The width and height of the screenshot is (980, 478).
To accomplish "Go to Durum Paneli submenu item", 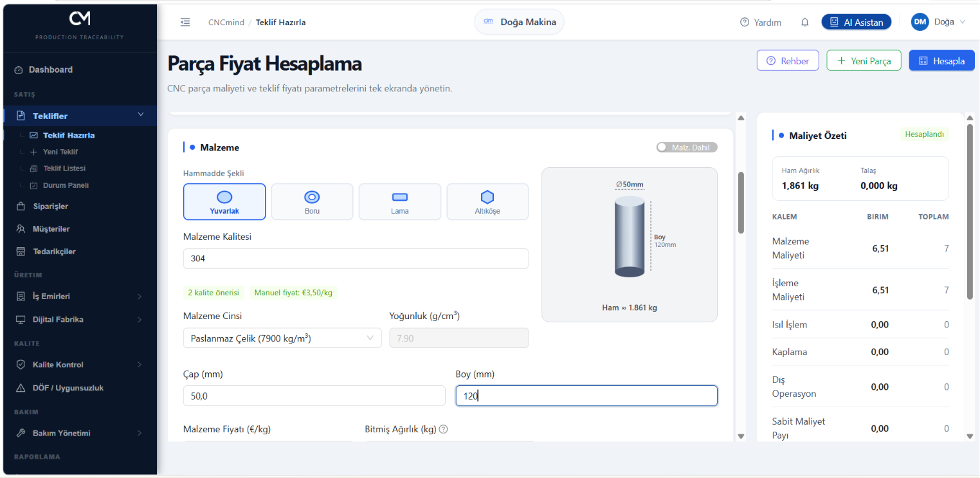I will [x=66, y=185].
